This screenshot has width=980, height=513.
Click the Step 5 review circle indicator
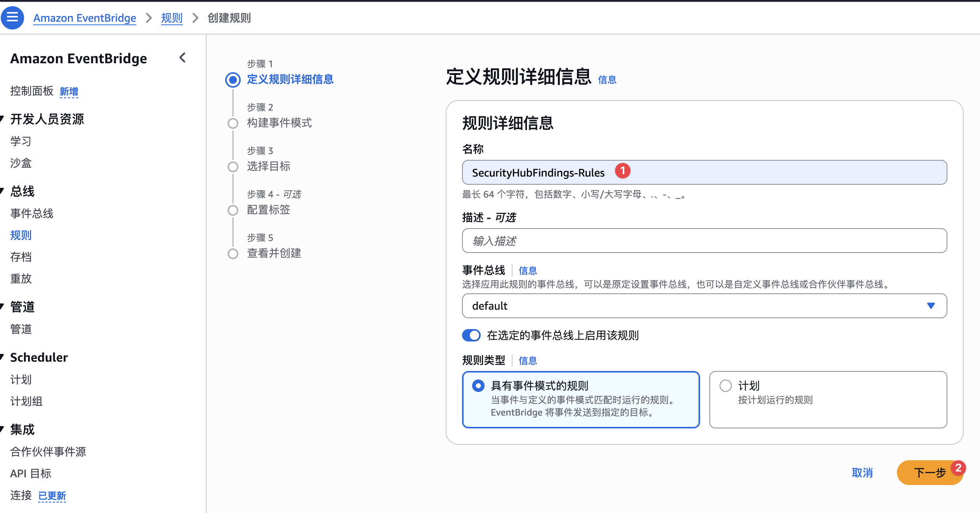pos(233,254)
